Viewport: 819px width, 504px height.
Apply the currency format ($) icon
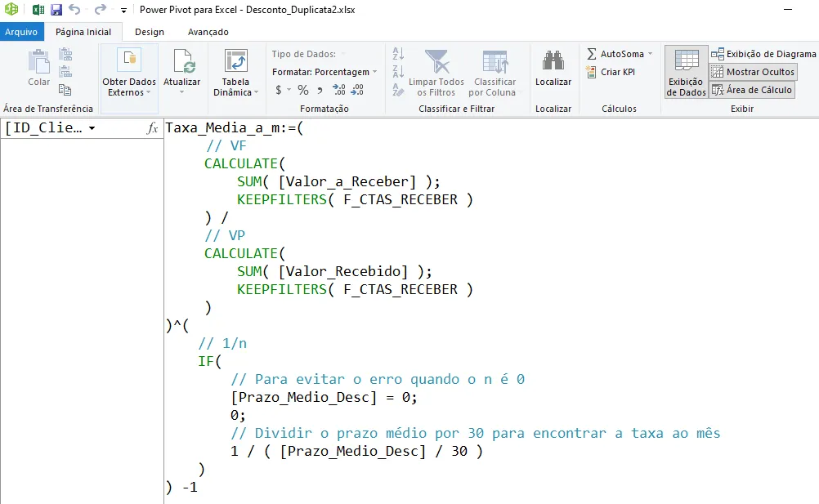point(279,90)
